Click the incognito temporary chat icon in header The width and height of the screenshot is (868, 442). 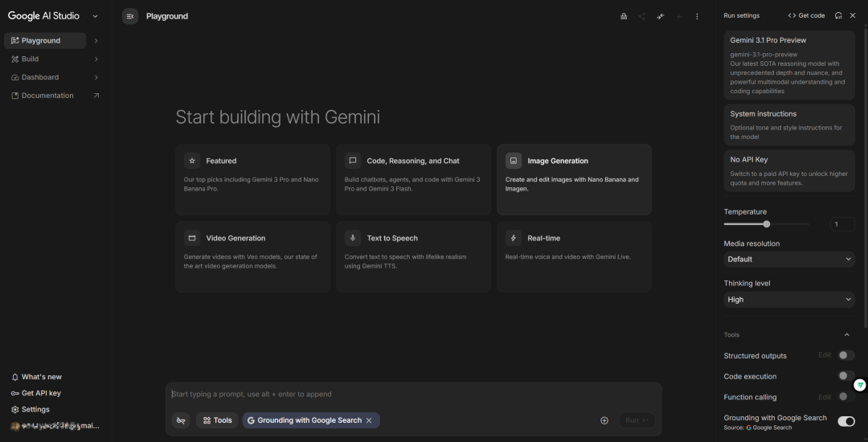click(624, 16)
